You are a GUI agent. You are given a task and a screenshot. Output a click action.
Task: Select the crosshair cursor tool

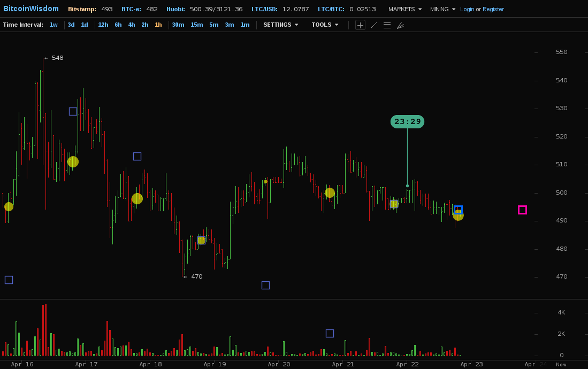360,25
